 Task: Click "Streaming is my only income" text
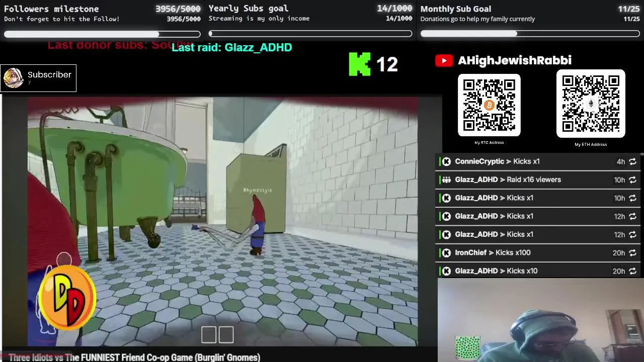point(259,19)
